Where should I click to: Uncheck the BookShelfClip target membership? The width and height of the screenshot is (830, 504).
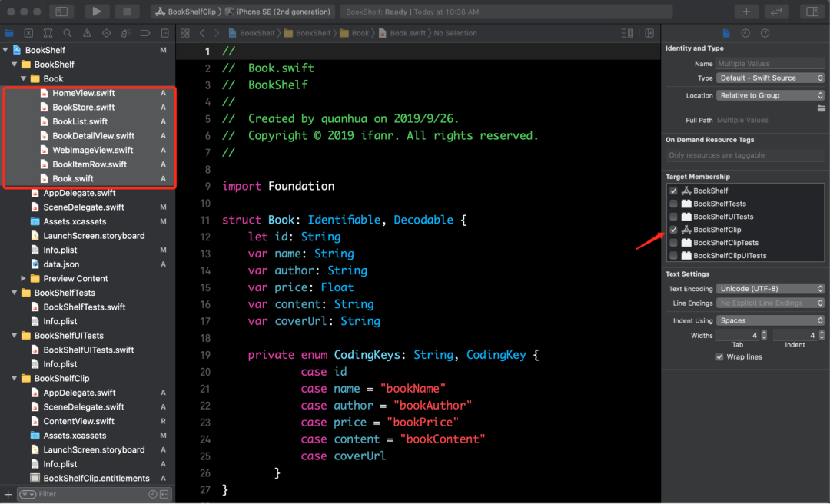click(x=673, y=230)
